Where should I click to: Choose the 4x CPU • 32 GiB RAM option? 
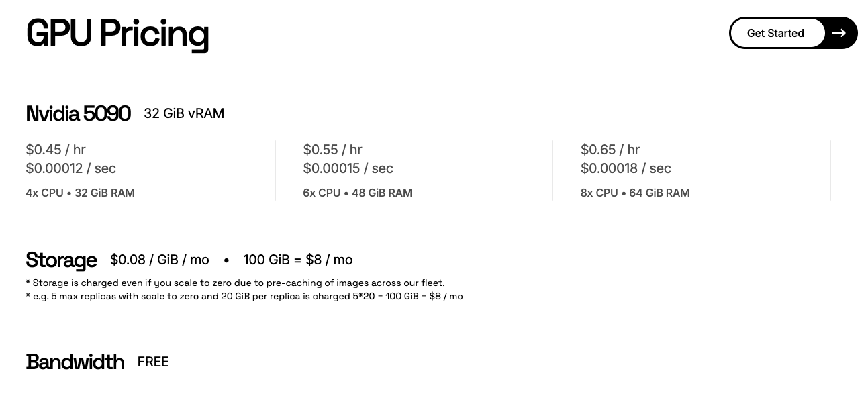[81, 193]
